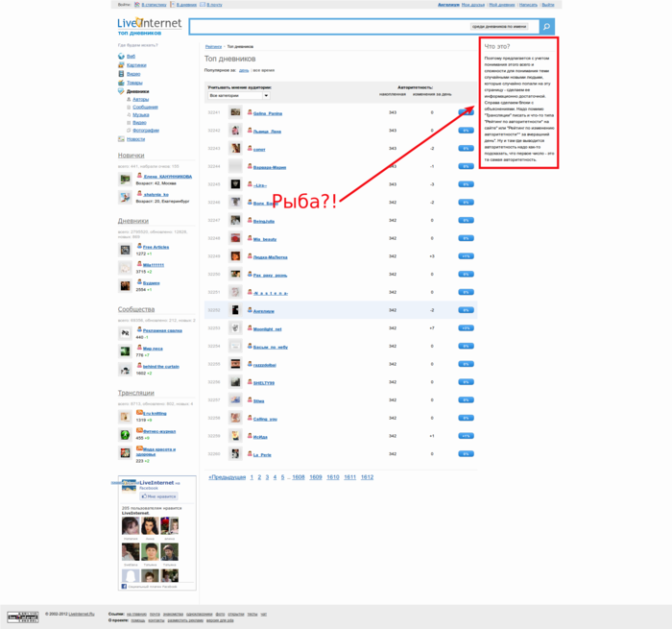Screen dimensions: 672x629
Task: Click the film strip icon beside Видео
Action: [121, 74]
